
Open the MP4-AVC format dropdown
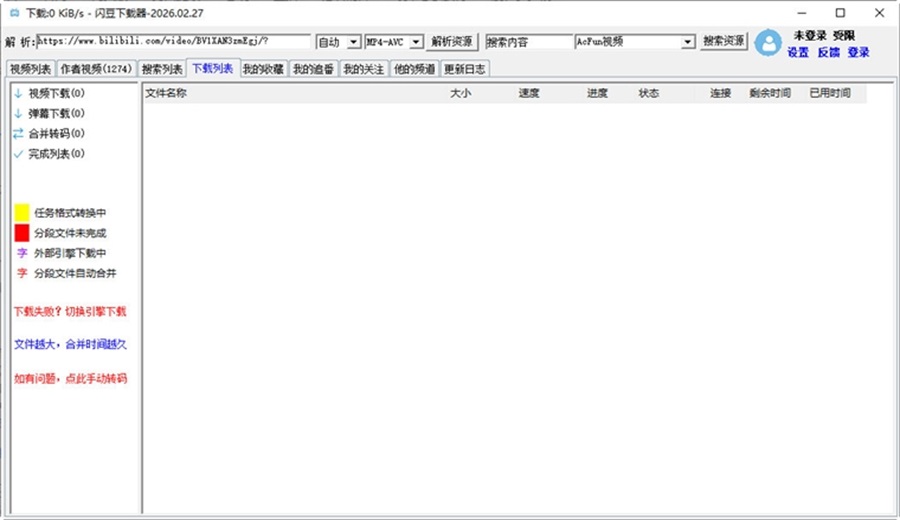click(x=416, y=42)
